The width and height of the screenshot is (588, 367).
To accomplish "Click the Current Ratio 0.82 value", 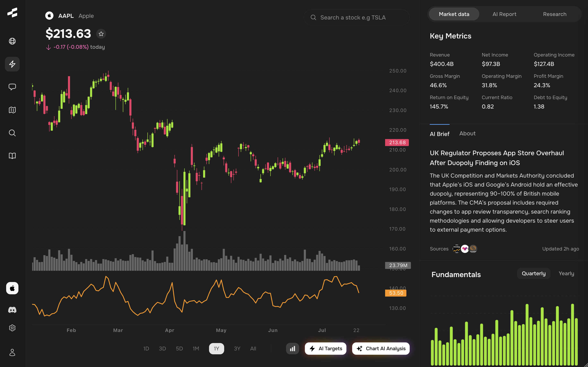I will 487,107.
